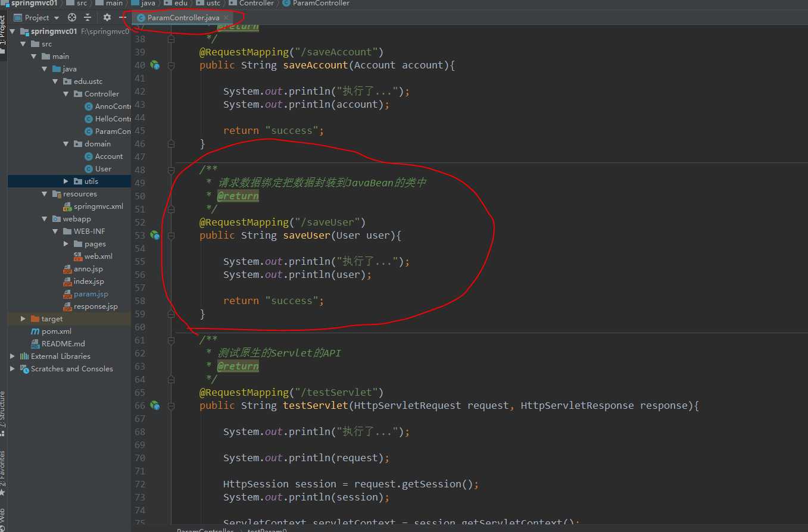808x532 pixels.
Task: Select param.jsp file
Action: [x=86, y=294]
